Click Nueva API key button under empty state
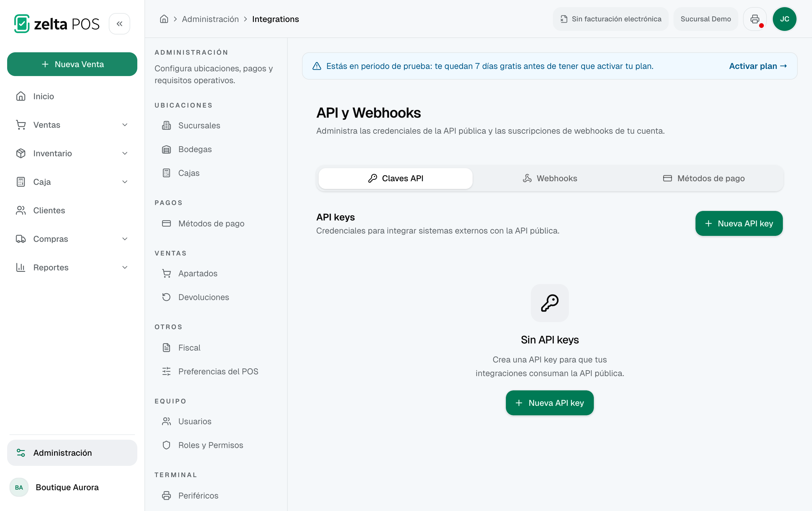 tap(550, 403)
